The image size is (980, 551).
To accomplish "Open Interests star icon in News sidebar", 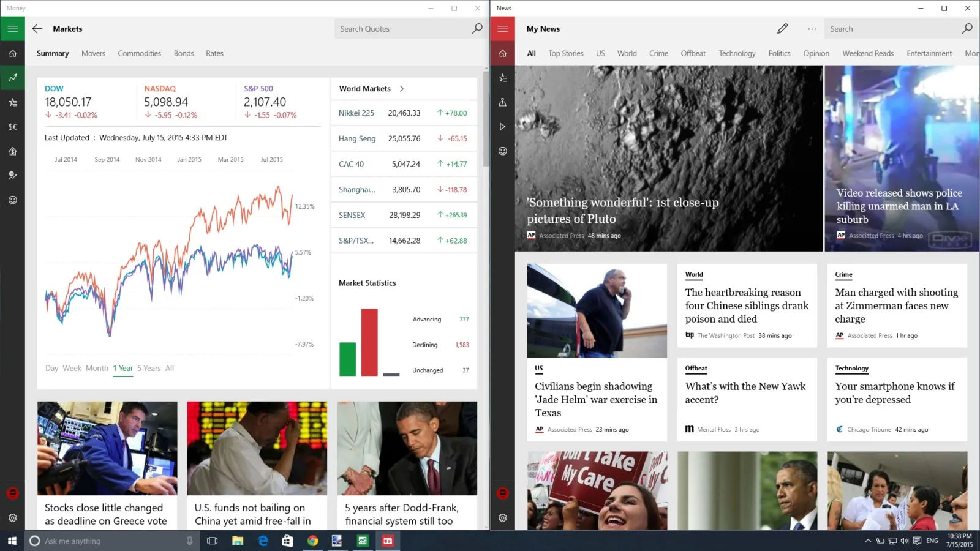I will (502, 78).
